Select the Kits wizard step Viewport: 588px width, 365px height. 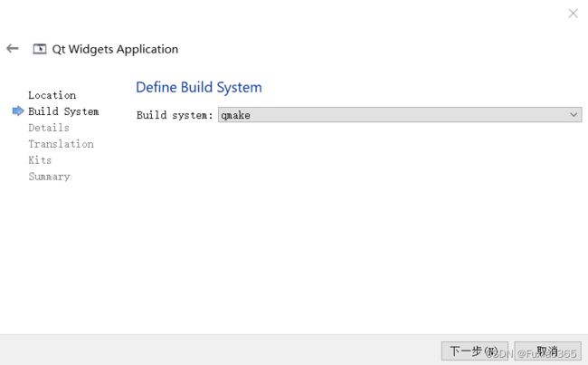coord(40,160)
